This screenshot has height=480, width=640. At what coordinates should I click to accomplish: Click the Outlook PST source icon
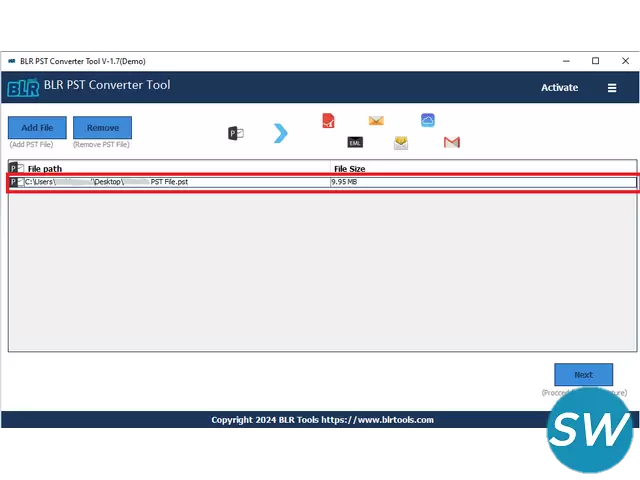(x=236, y=133)
